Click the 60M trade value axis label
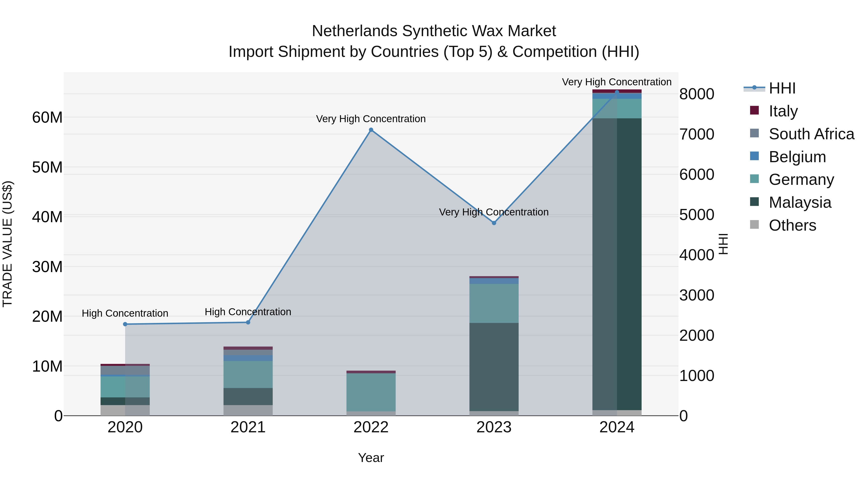The image size is (868, 488). click(47, 118)
